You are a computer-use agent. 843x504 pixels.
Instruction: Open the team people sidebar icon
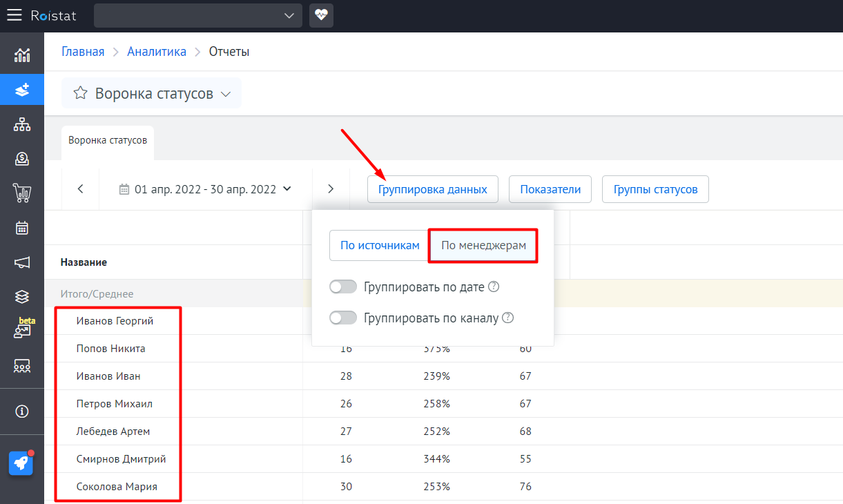pyautogui.click(x=22, y=366)
